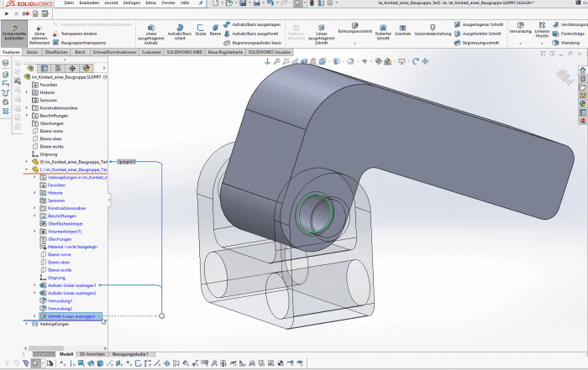
Task: Choose Ausgeformter Schnitt tool
Action: tap(478, 34)
